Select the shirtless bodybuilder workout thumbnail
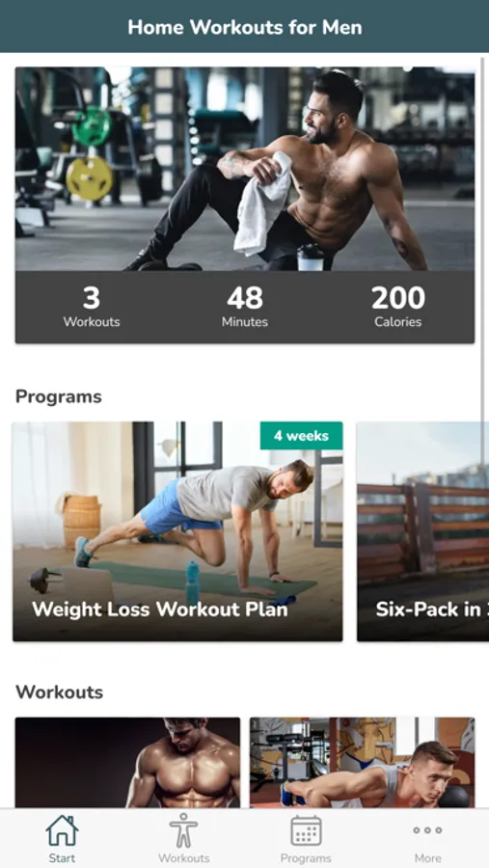Image resolution: width=489 pixels, height=868 pixels. pos(127,762)
